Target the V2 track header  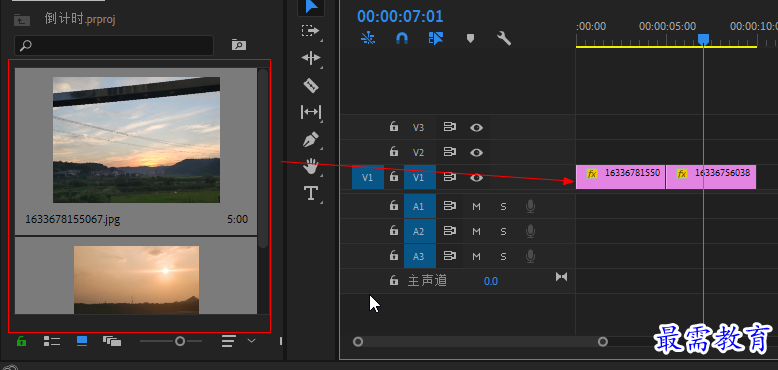pos(419,152)
